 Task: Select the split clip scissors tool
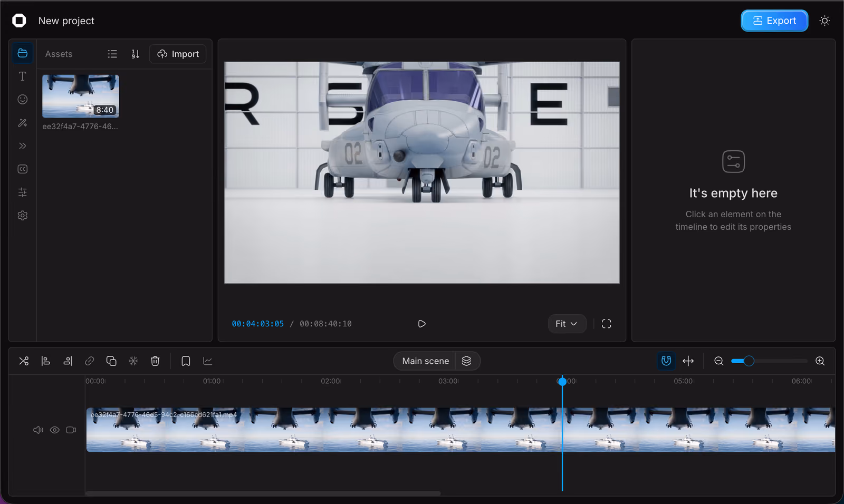(x=24, y=361)
